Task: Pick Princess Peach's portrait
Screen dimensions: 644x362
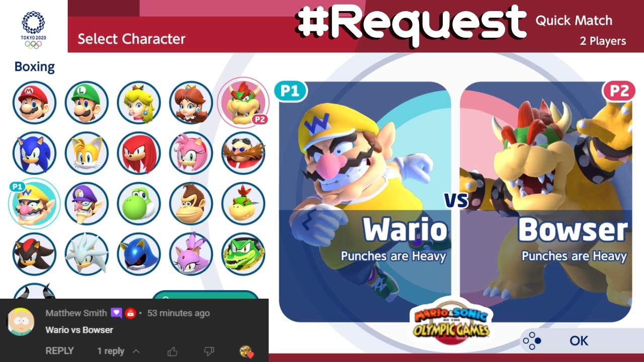Action: click(139, 103)
